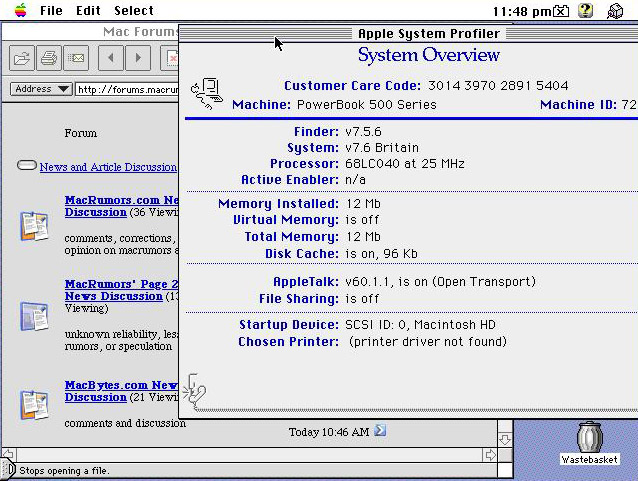Click the menu bar clock
The image size is (638, 481).
tap(522, 11)
